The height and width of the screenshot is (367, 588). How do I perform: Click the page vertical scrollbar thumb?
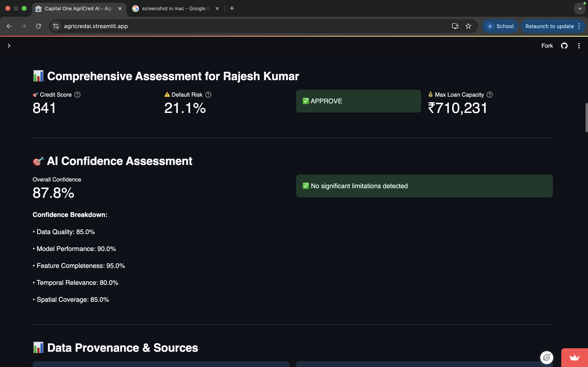(x=586, y=118)
